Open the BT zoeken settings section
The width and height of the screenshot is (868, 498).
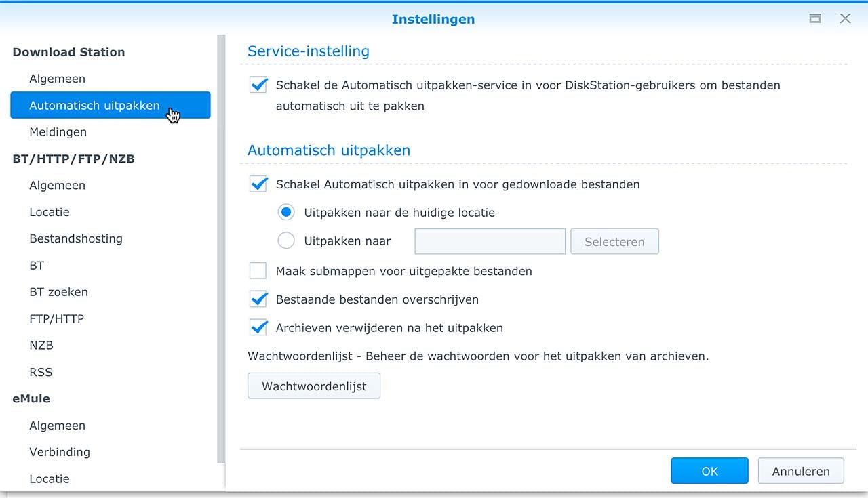click(x=58, y=291)
